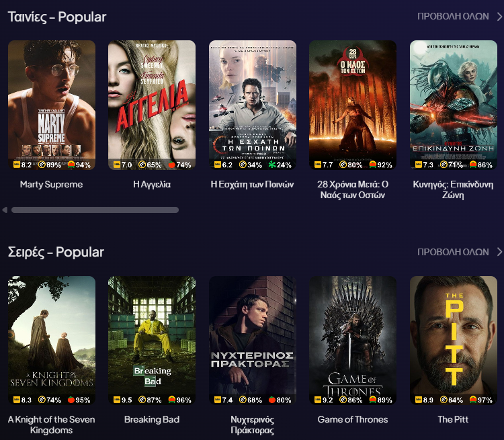Click the TMDB score icon on Game of Thrones
This screenshot has width=504, height=440.
343,400
